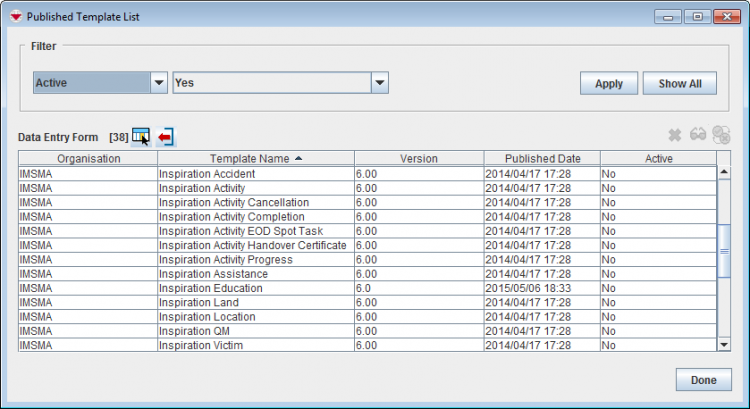750x409 pixels.
Task: Click the red arrow import template icon
Action: pyautogui.click(x=166, y=136)
